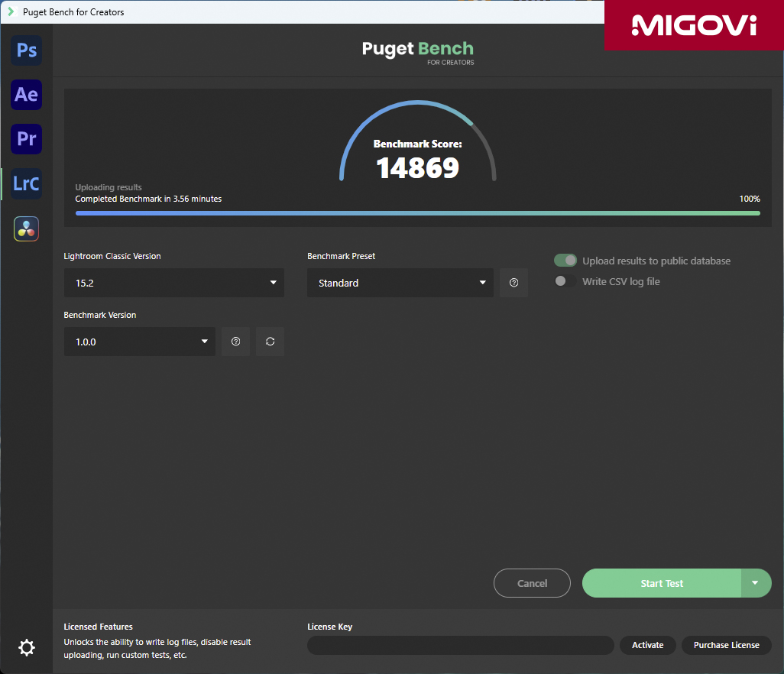Select the Premiere Pro benchmark icon
Screen dimensions: 784x674
click(27, 139)
